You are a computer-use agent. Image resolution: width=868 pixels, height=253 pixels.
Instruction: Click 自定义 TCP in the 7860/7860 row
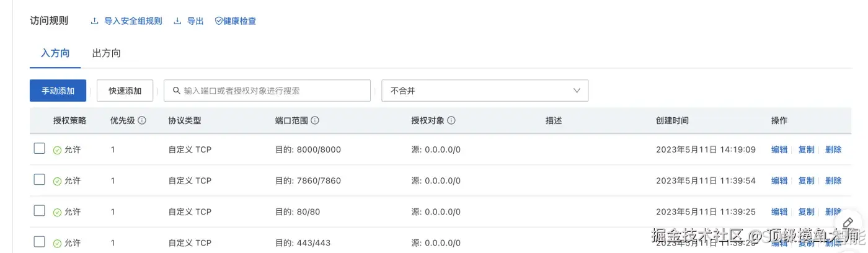coord(190,180)
